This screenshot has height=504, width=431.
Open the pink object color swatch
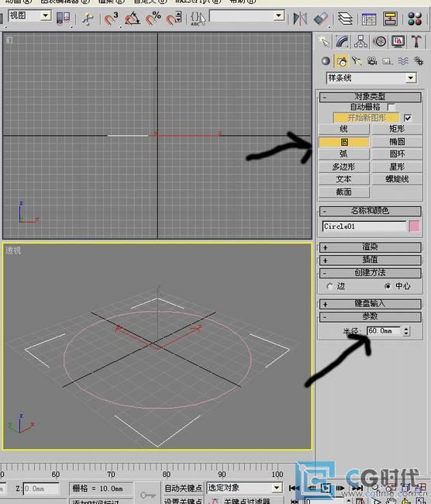pos(414,226)
